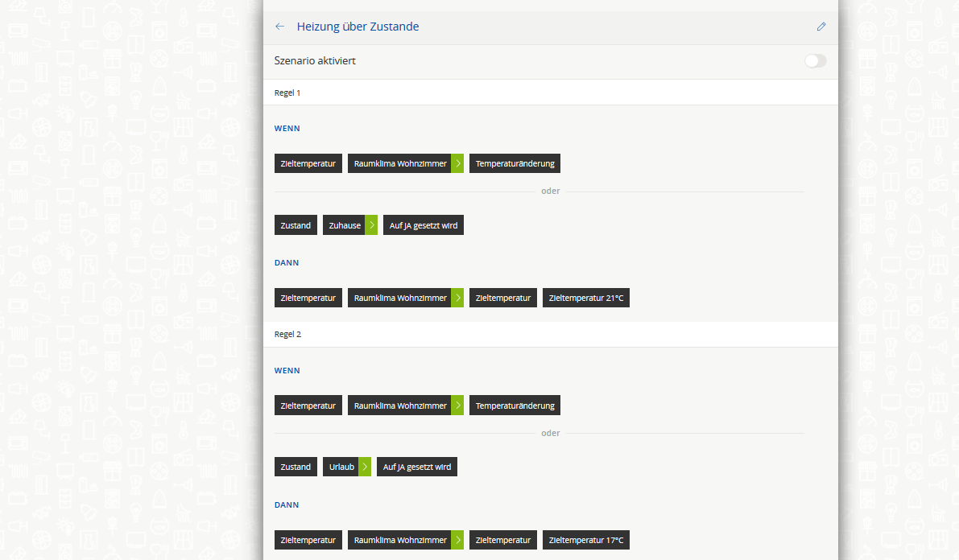
Task: Open Raumklima Wohnzimmer chevron in Regel 1 DANN
Action: (457, 298)
